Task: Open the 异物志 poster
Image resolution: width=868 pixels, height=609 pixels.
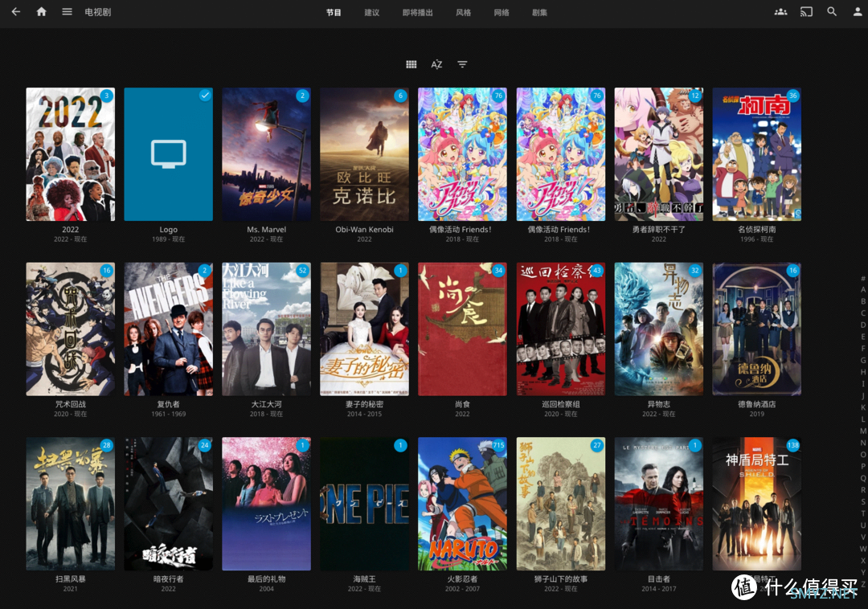Action: point(659,329)
